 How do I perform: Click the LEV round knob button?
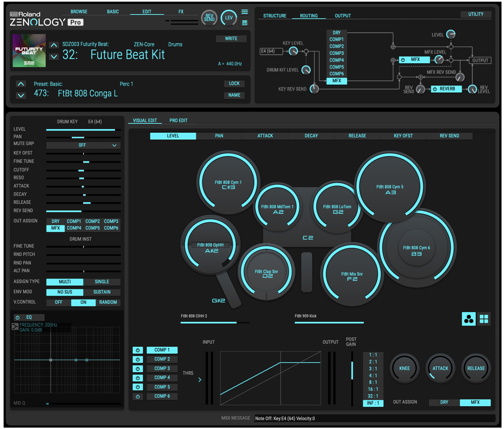click(229, 18)
